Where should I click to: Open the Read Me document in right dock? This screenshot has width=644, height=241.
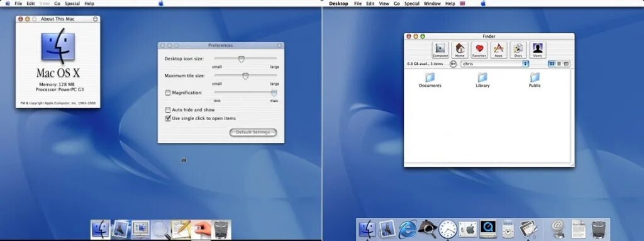tap(579, 229)
